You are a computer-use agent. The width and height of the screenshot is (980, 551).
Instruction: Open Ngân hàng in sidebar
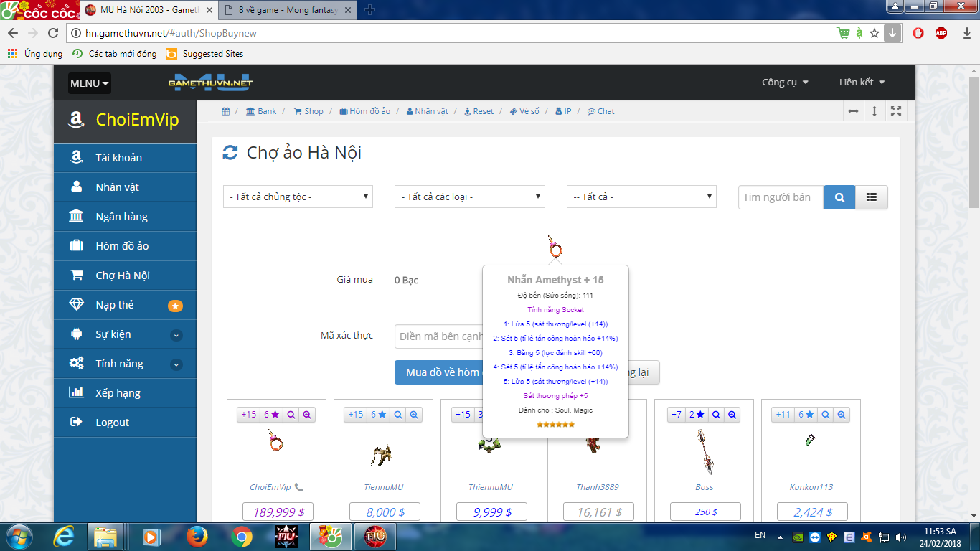click(x=126, y=217)
